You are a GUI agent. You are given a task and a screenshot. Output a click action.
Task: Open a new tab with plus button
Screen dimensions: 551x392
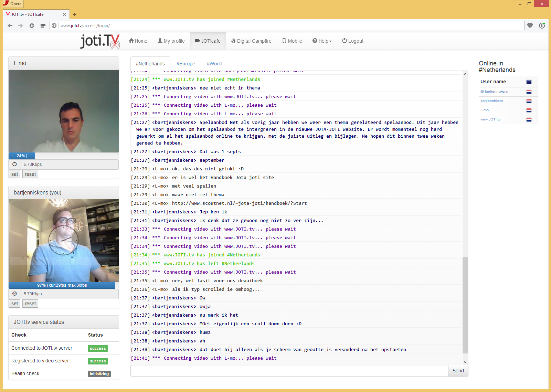tap(75, 14)
